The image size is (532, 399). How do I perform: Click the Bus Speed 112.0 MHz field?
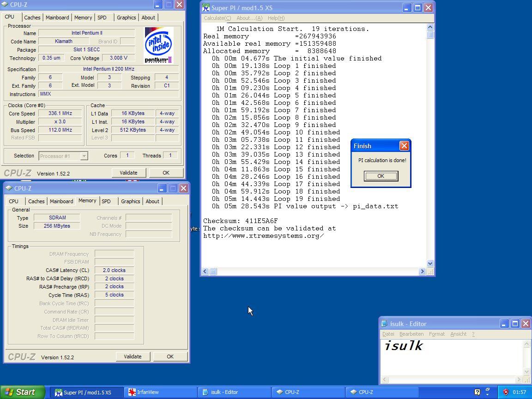point(60,130)
